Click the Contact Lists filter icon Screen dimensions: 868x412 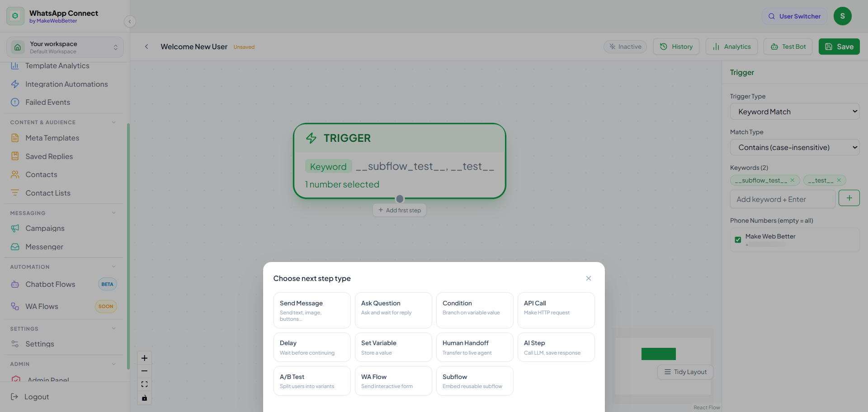(x=15, y=193)
